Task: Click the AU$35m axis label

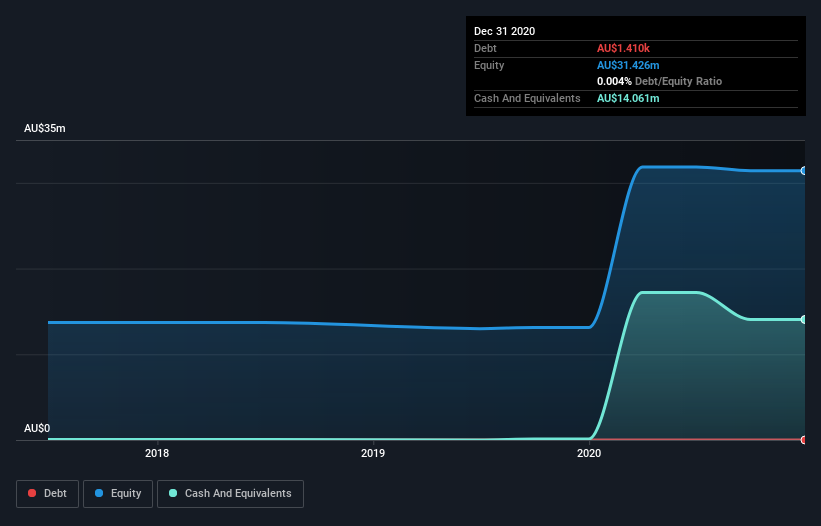Action: coord(45,128)
